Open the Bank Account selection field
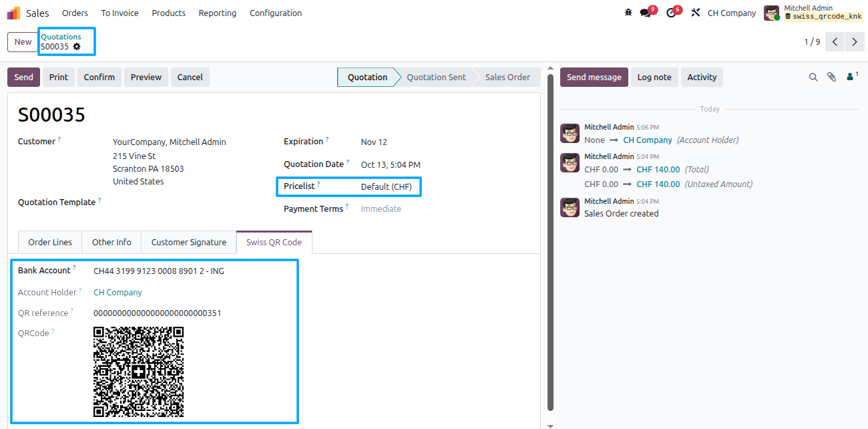The height and width of the screenshot is (429, 868). pyautogui.click(x=192, y=271)
